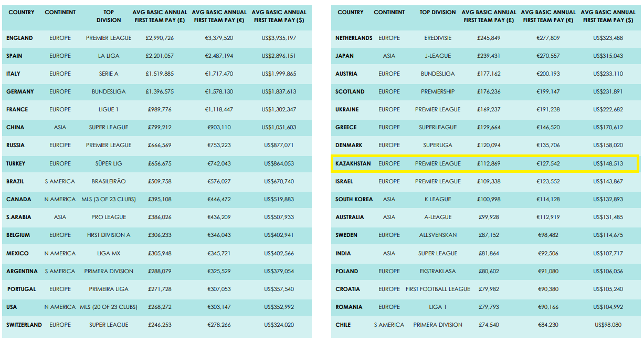Screen dimensions: 644x342
Task: Click Kazakhstan's US$148,513 value
Action: pos(608,163)
